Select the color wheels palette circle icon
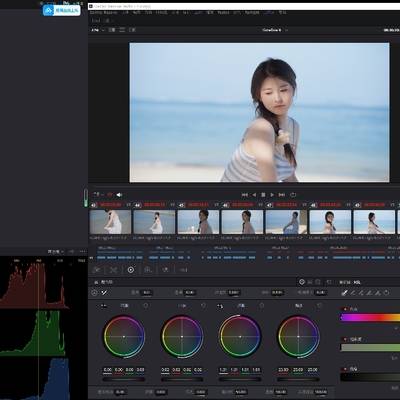 [x=131, y=270]
